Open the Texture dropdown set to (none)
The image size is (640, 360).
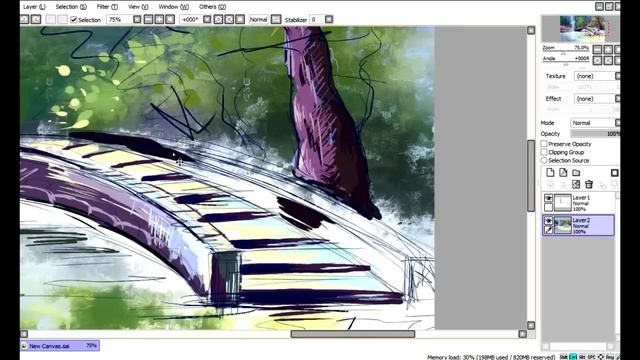(597, 76)
